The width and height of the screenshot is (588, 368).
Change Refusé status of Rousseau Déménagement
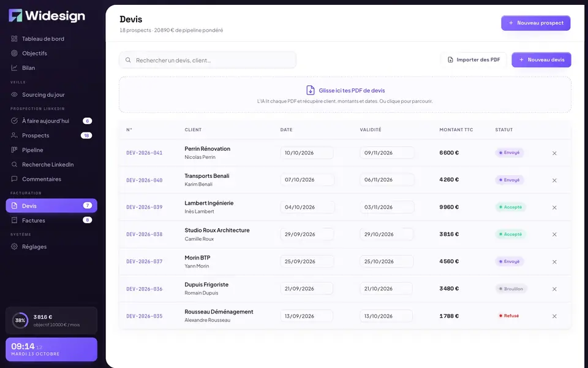pos(509,316)
